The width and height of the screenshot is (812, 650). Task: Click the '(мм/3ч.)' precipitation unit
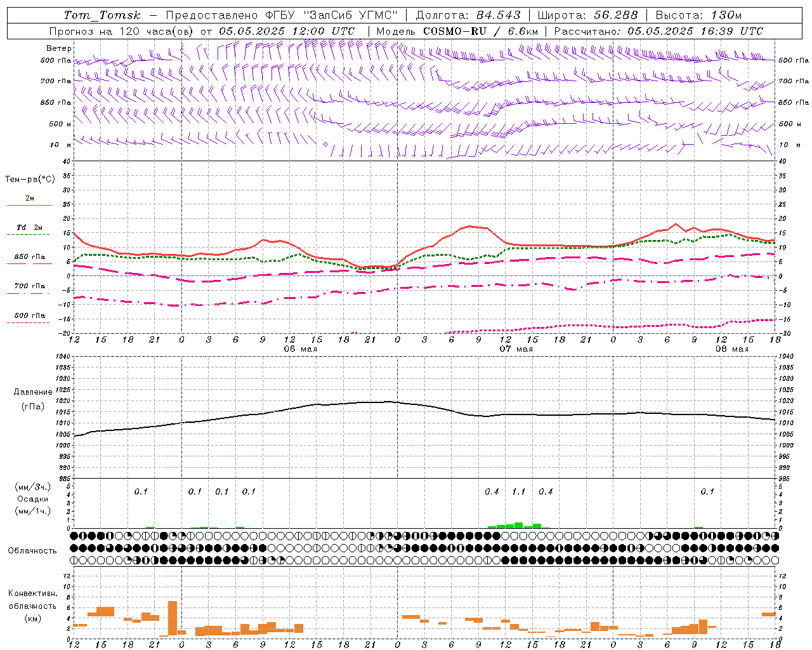33,487
